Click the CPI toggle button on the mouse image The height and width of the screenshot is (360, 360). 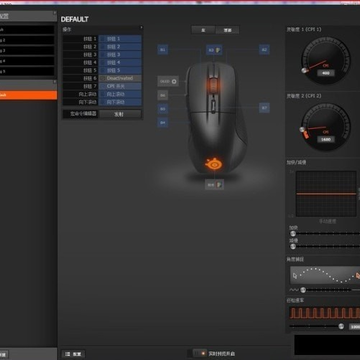[x=214, y=106]
